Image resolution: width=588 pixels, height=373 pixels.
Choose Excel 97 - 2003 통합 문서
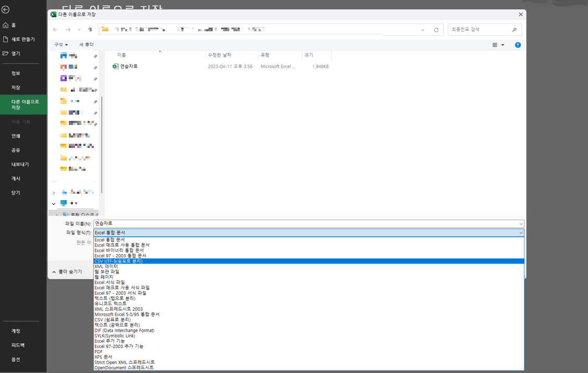click(x=309, y=256)
